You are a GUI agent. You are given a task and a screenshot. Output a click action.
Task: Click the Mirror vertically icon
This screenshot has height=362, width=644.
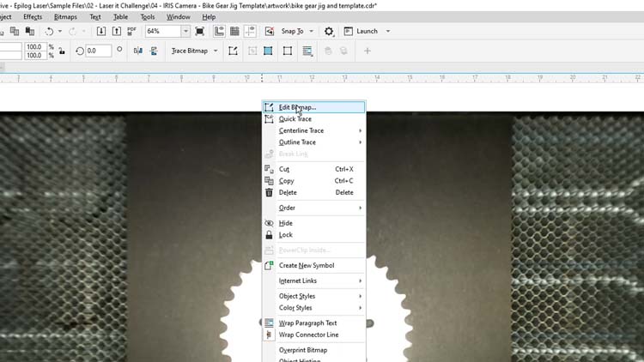pos(154,51)
